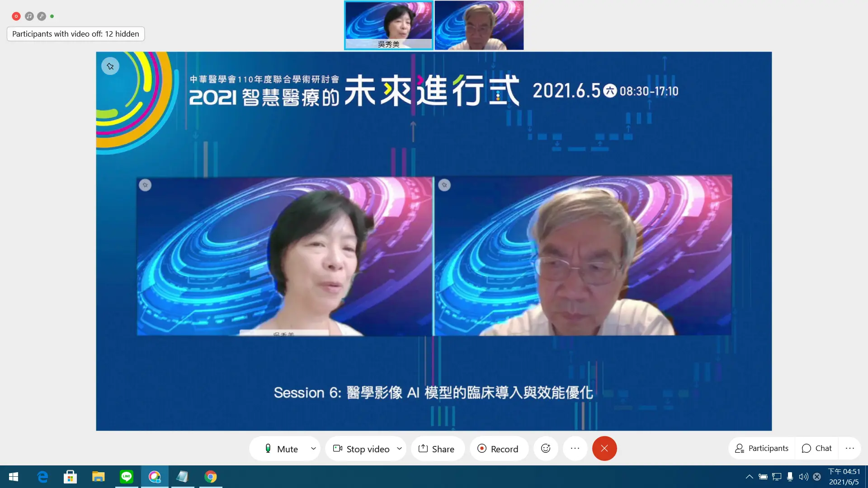The height and width of the screenshot is (488, 868).
Task: Click Participants with video off notice
Action: coord(75,34)
